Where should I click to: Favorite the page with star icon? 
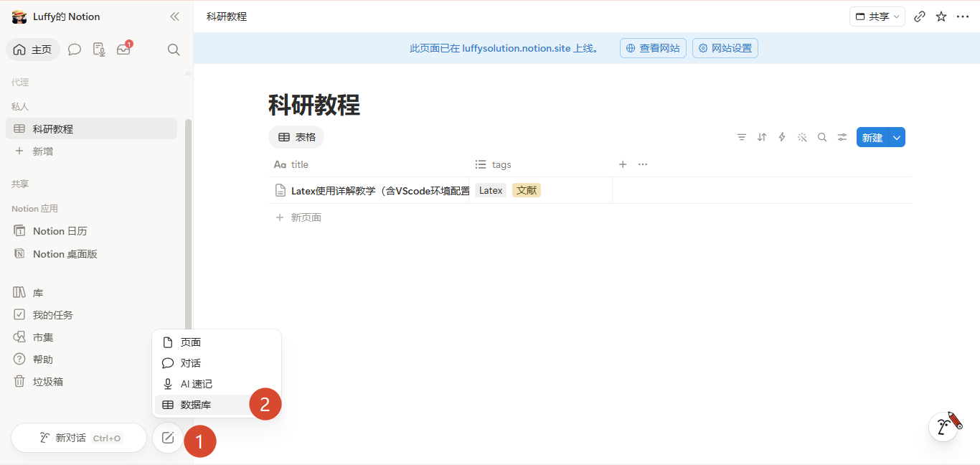pyautogui.click(x=941, y=17)
